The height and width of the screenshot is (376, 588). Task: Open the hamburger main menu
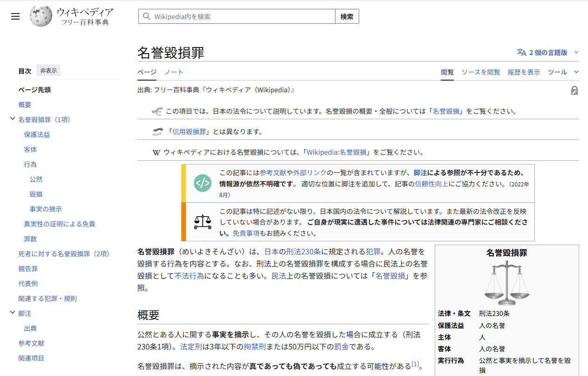click(x=15, y=16)
